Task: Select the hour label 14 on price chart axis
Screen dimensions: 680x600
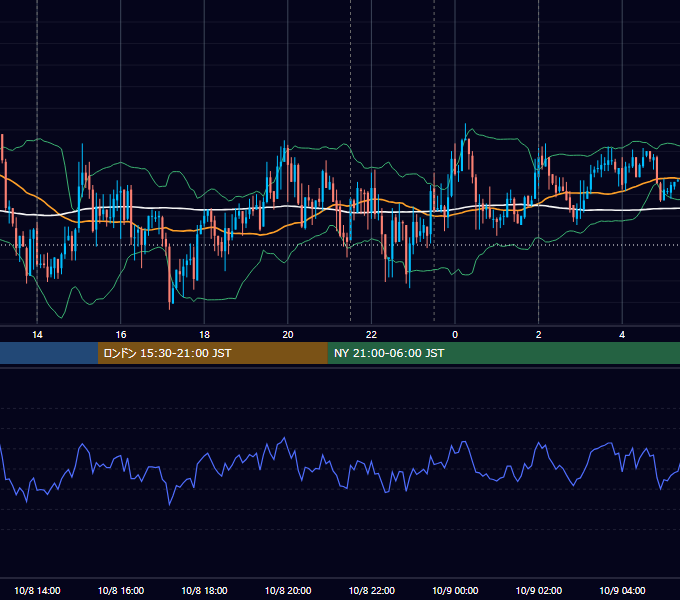Action: (37, 335)
